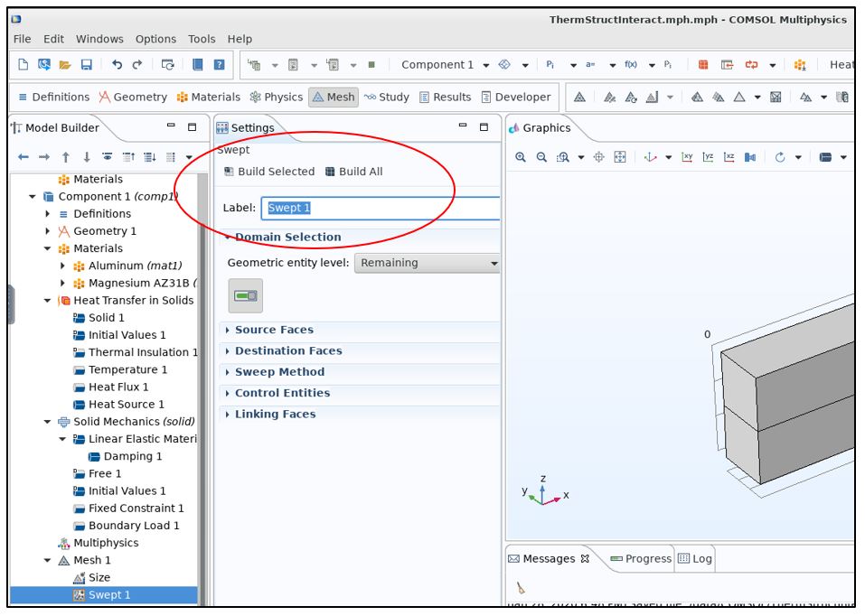Click the Model Builder back arrow
The height and width of the screenshot is (616, 865).
tap(24, 157)
